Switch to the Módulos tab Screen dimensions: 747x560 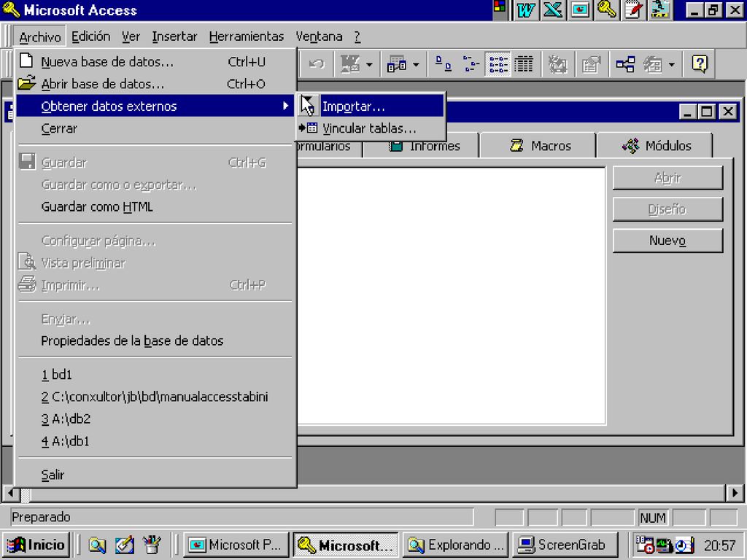657,146
